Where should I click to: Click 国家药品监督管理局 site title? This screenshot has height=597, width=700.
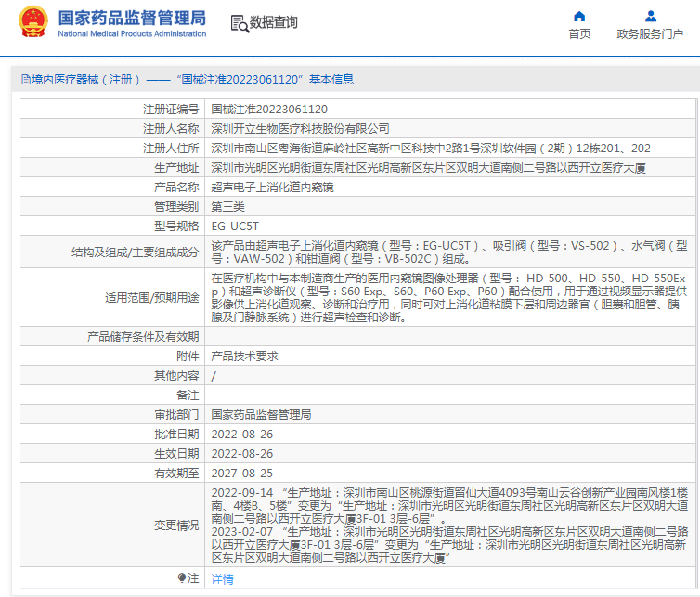click(x=132, y=18)
